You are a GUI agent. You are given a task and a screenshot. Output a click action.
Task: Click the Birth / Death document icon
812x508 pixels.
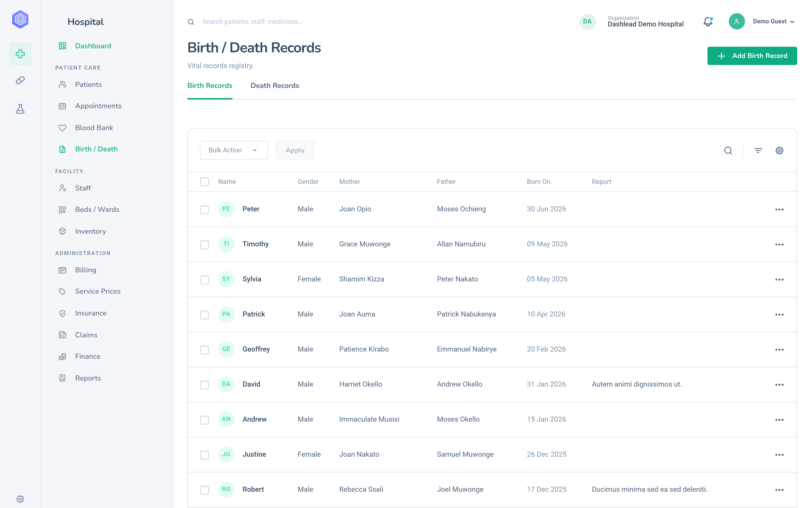(62, 149)
